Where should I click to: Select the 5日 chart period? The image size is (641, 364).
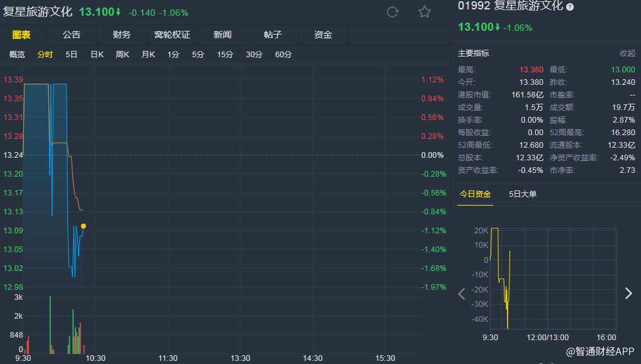[72, 55]
